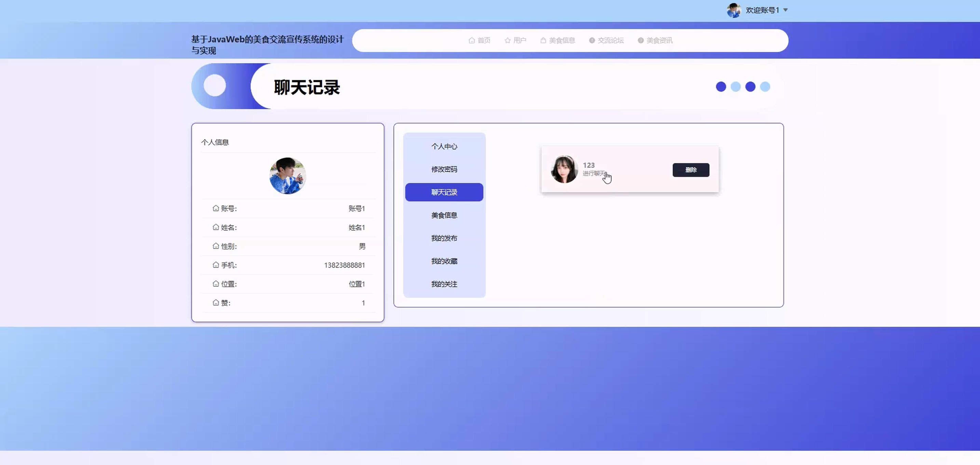Go to 我的关注 menu entry
The height and width of the screenshot is (465, 980).
coord(444,284)
